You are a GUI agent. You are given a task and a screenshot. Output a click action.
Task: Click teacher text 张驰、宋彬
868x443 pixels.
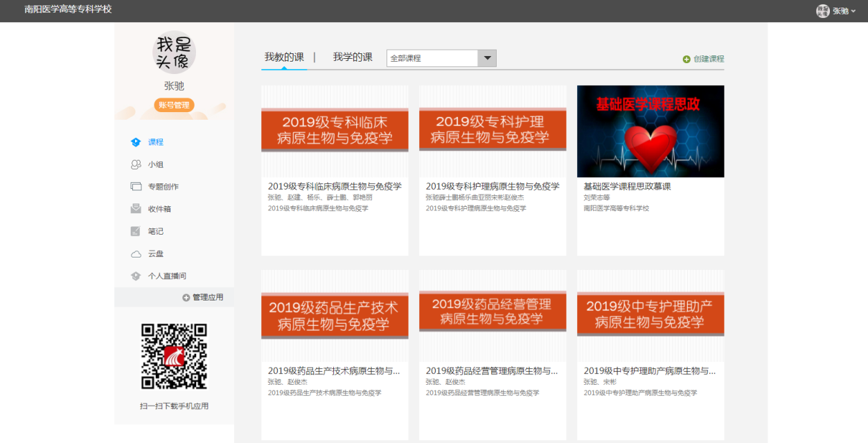click(600, 382)
